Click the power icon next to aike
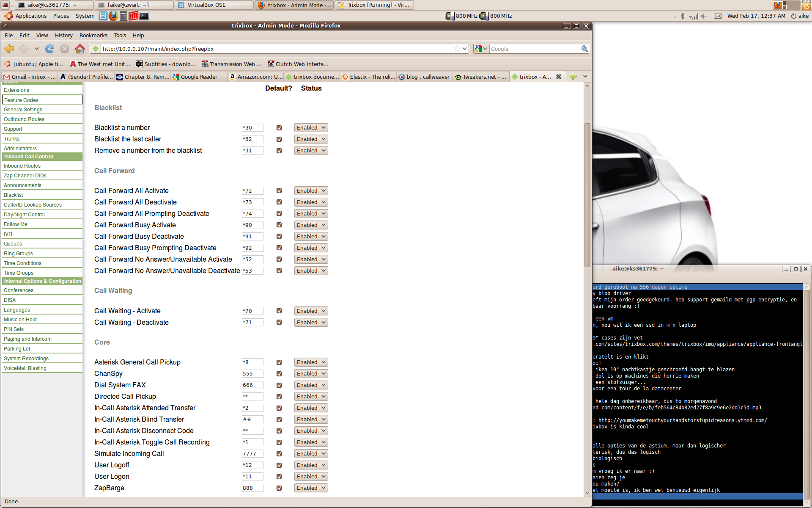812x508 pixels. click(794, 16)
